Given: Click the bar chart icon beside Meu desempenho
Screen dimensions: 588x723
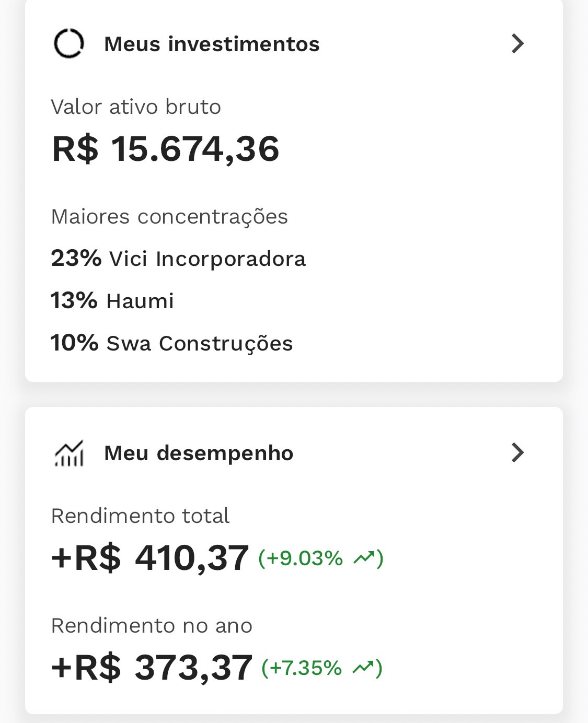Looking at the screenshot, I should [x=69, y=453].
